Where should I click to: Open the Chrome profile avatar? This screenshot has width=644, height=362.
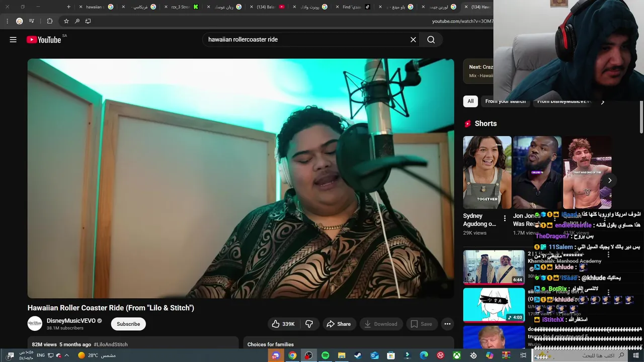point(19,21)
